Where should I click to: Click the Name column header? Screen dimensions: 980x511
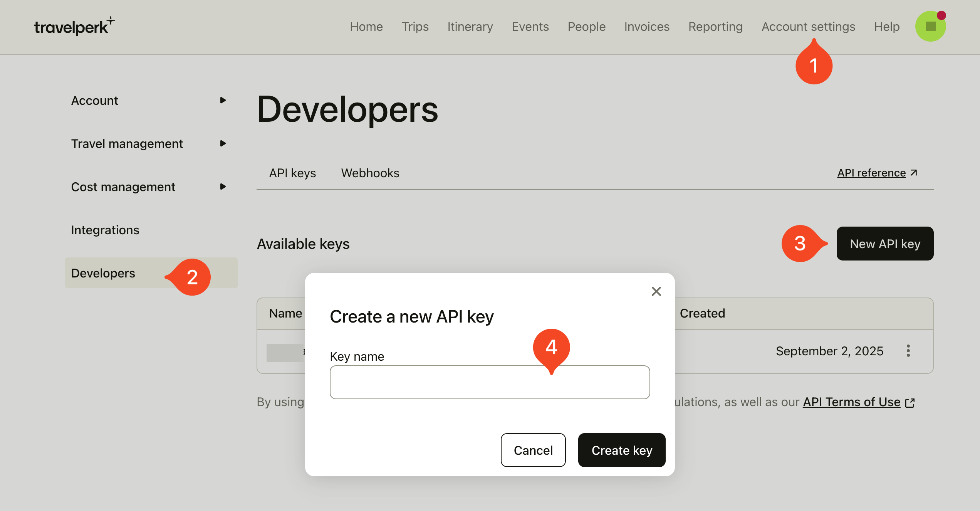tap(285, 313)
